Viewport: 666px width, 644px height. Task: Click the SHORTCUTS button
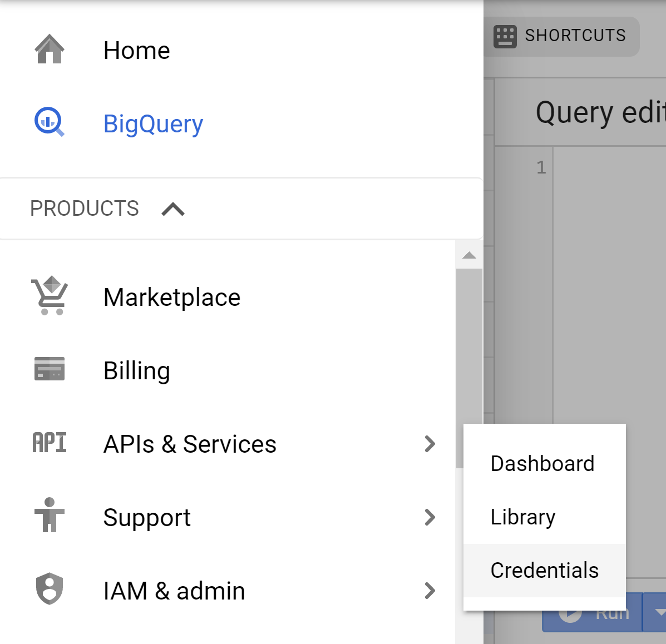(561, 37)
